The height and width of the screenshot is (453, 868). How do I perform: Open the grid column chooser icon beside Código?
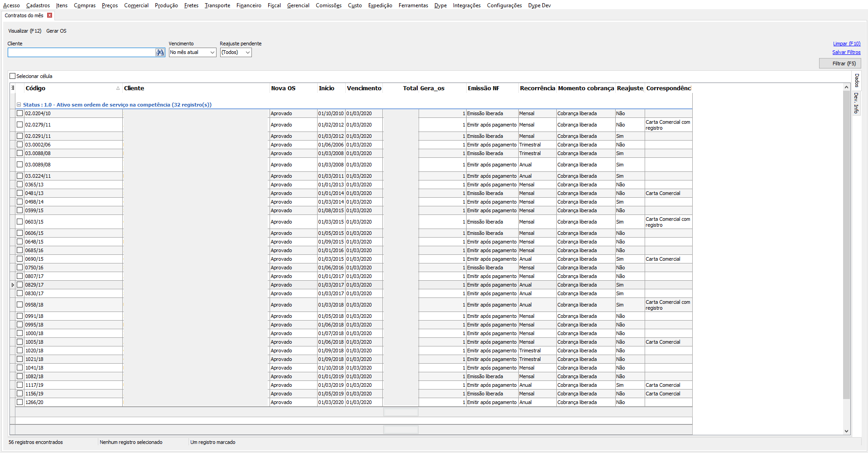[13, 88]
